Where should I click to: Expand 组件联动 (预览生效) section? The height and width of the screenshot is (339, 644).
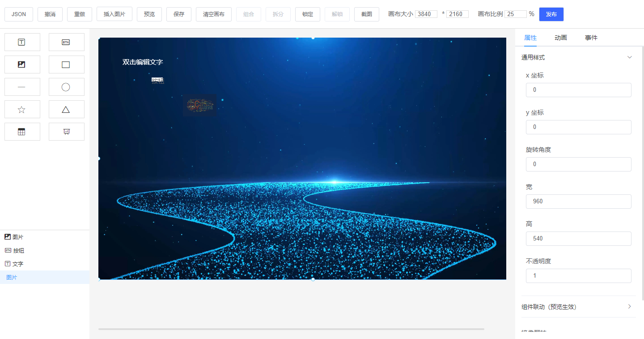pyautogui.click(x=579, y=307)
